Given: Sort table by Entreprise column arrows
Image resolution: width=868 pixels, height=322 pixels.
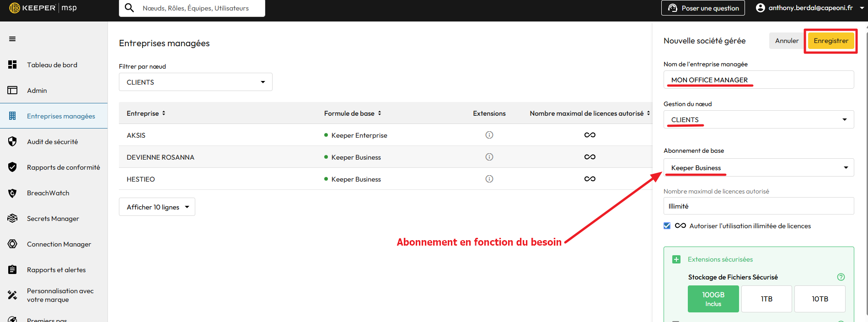Looking at the screenshot, I should pos(164,113).
